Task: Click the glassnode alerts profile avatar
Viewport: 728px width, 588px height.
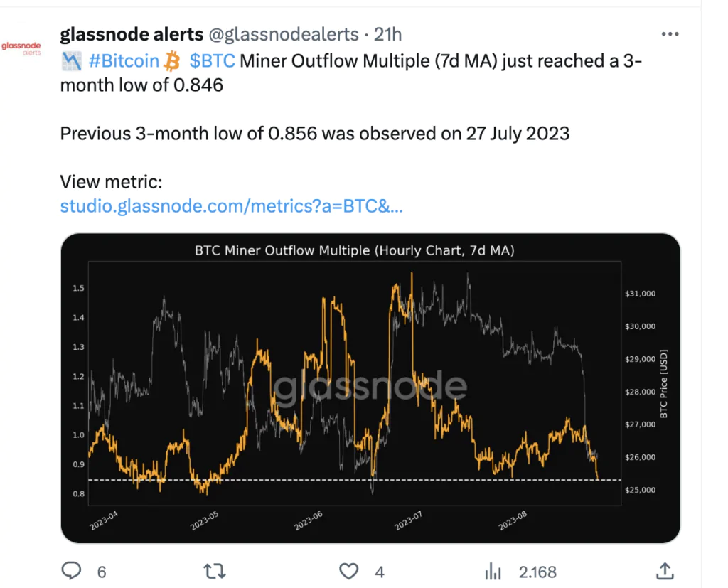Action: [x=21, y=48]
